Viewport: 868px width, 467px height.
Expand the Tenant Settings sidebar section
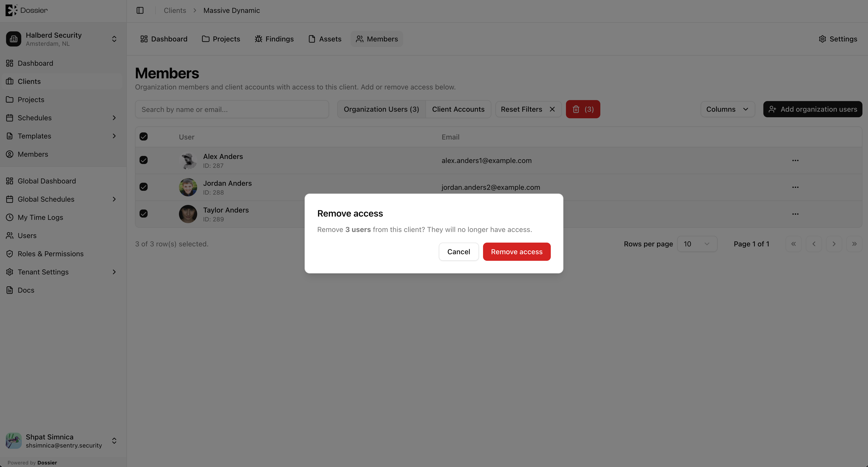(114, 272)
